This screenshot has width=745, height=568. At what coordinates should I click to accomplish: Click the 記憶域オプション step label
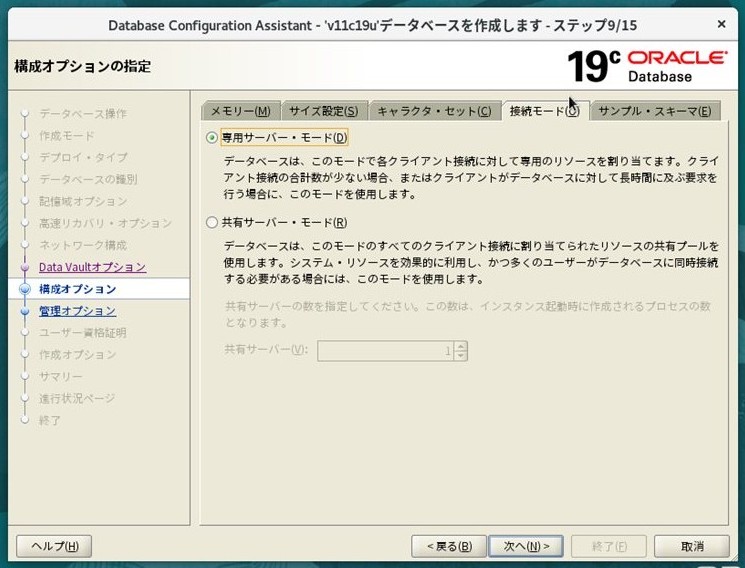tap(83, 201)
